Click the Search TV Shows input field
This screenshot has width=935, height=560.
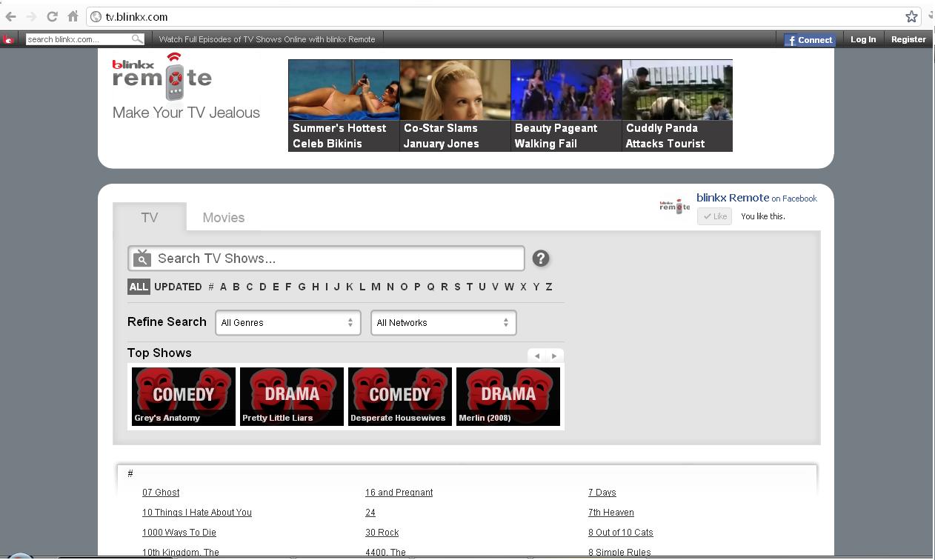pyautogui.click(x=326, y=258)
